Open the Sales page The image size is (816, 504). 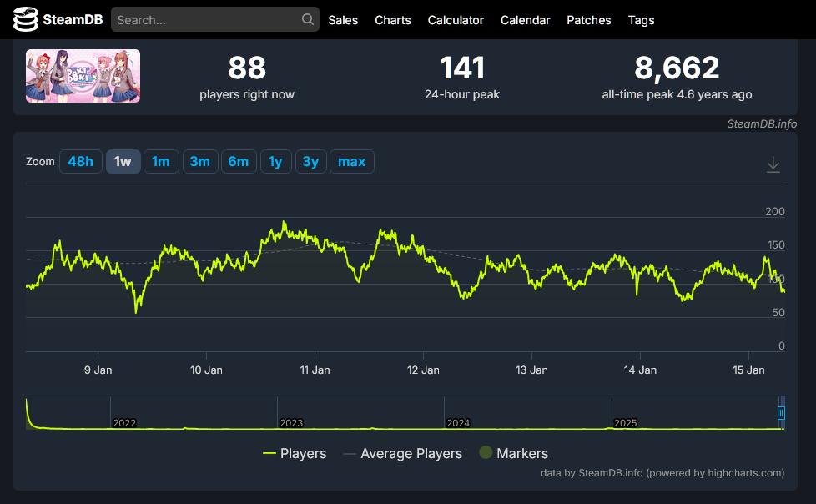click(x=343, y=20)
